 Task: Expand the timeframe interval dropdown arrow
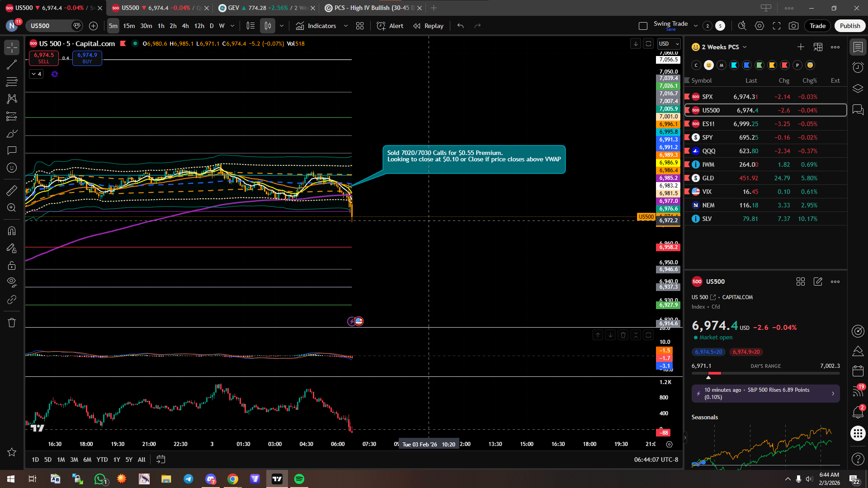[232, 26]
